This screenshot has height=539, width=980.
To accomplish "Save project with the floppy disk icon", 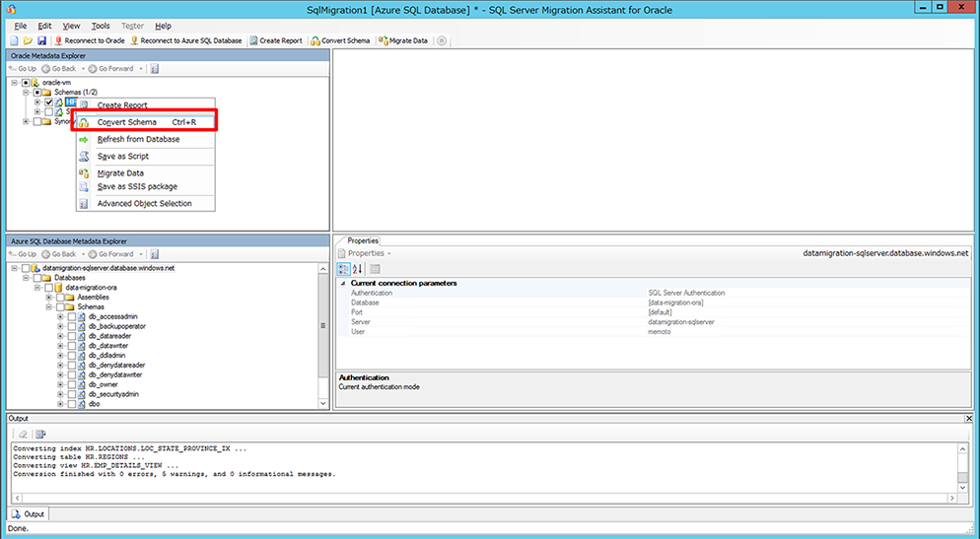I will point(41,40).
